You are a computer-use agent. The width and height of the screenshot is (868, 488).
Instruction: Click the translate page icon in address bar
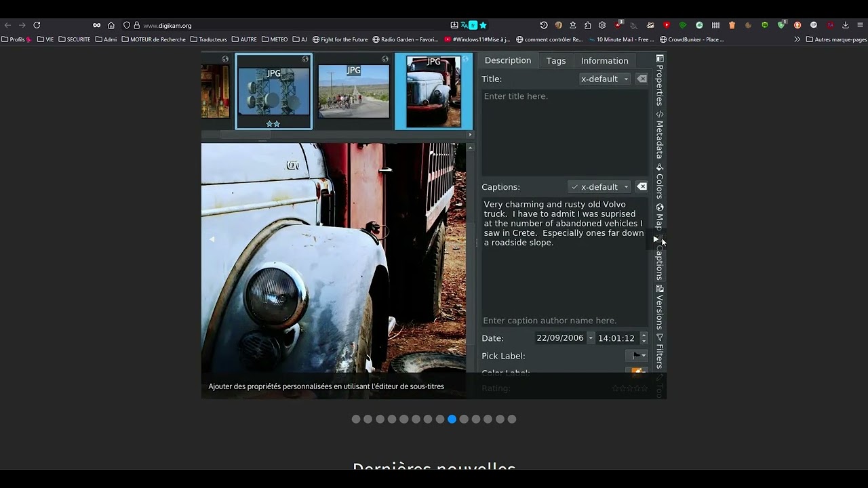point(465,25)
